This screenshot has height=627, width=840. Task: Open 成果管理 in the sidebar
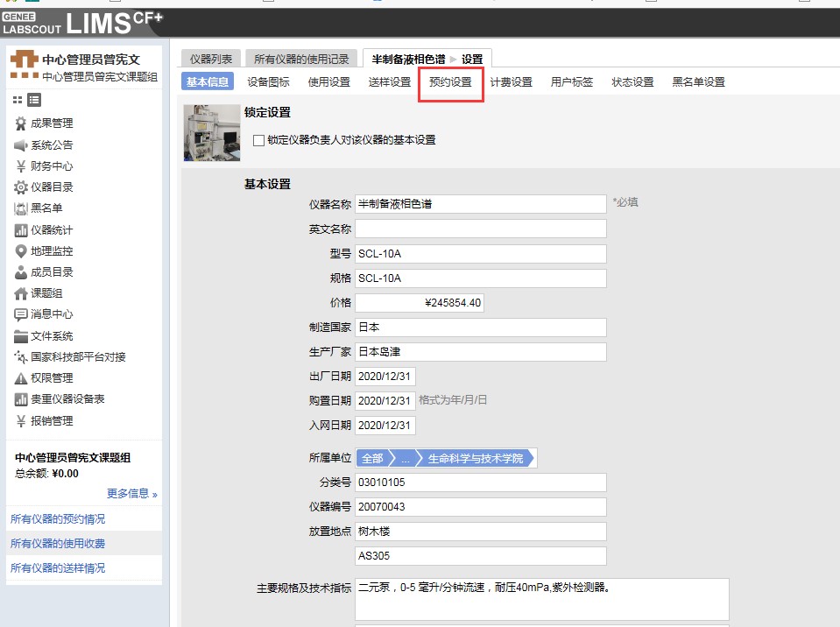click(x=51, y=123)
